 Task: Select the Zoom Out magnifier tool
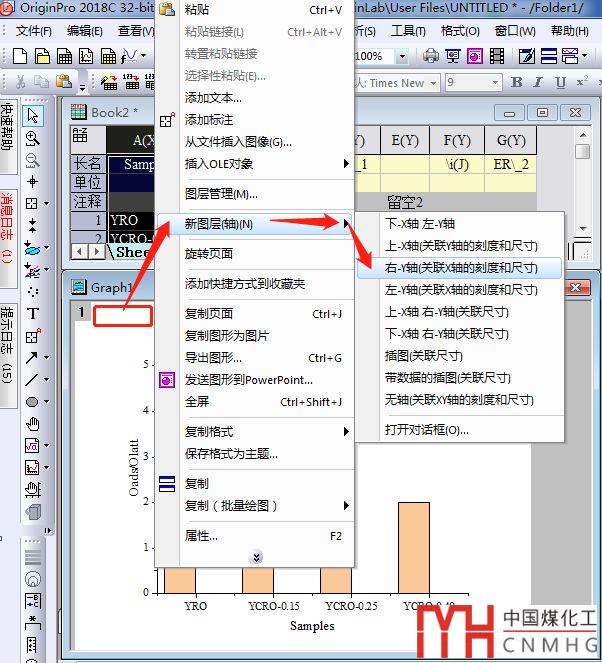click(33, 160)
